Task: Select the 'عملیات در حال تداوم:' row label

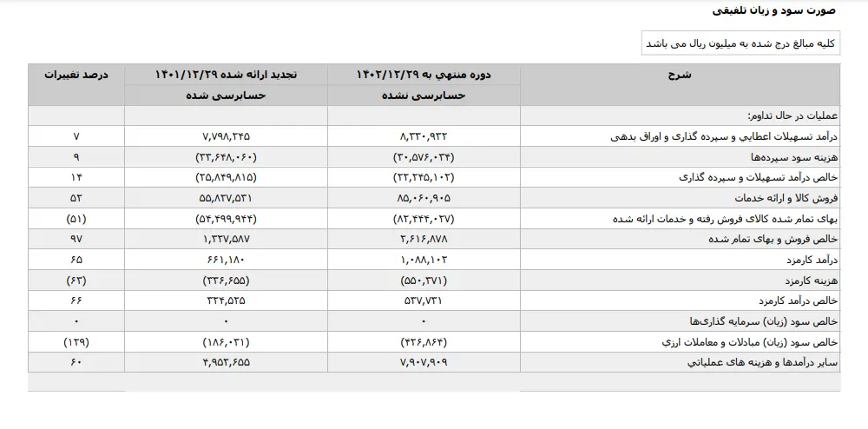Action: tap(788, 116)
